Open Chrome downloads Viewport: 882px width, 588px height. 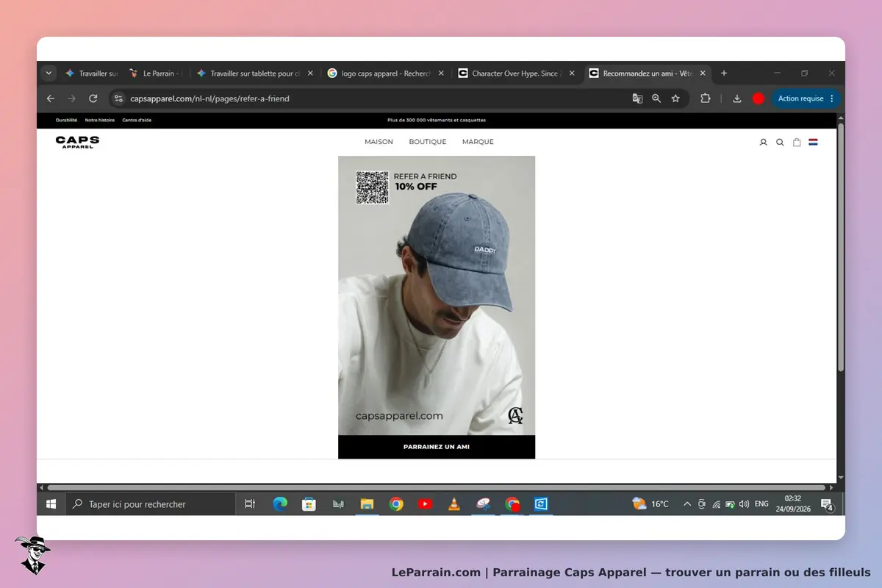click(x=737, y=98)
